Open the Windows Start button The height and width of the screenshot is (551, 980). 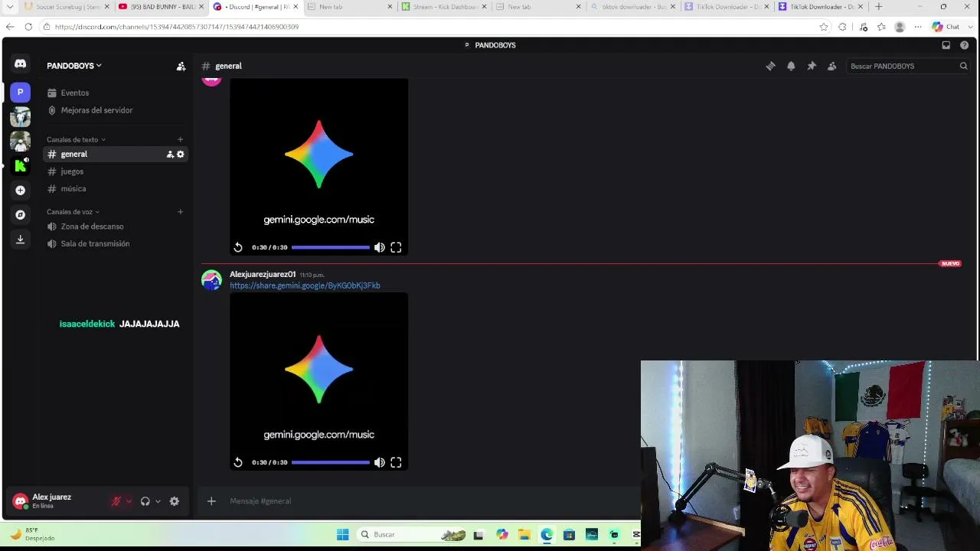343,534
